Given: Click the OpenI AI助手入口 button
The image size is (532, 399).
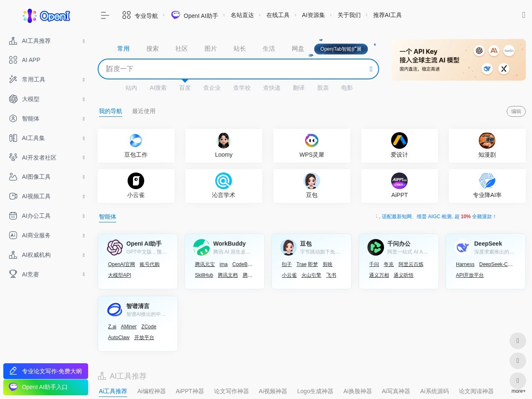Looking at the screenshot, I should pyautogui.click(x=46, y=387).
